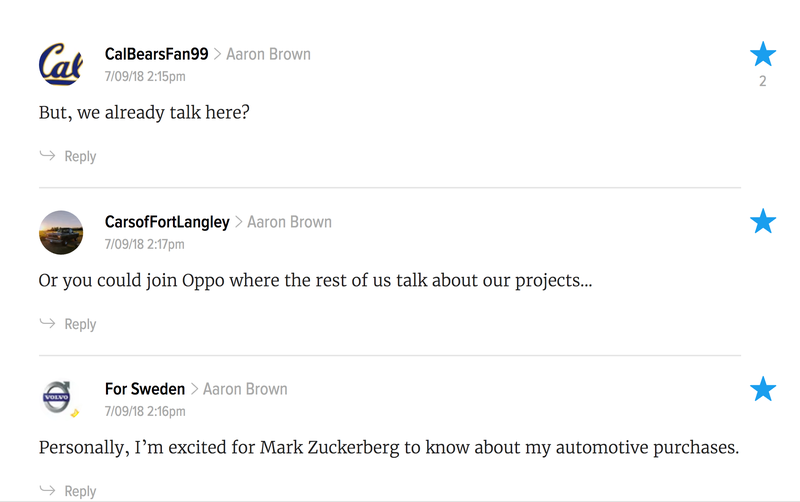This screenshot has width=800, height=502.
Task: Open CalBearsFan99 username profile
Action: [156, 54]
